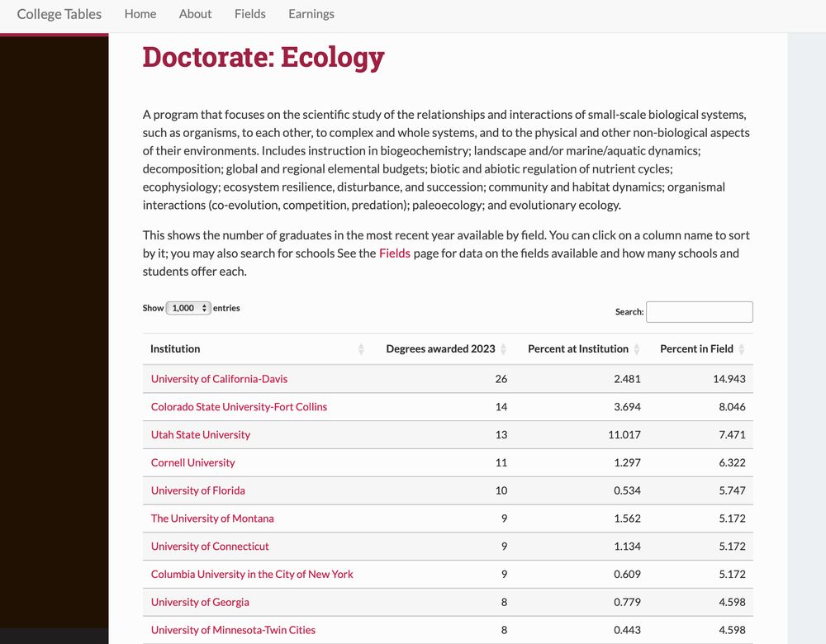Select Cornell percent value 1.297
The height and width of the screenshot is (644, 826).
pyautogui.click(x=627, y=463)
